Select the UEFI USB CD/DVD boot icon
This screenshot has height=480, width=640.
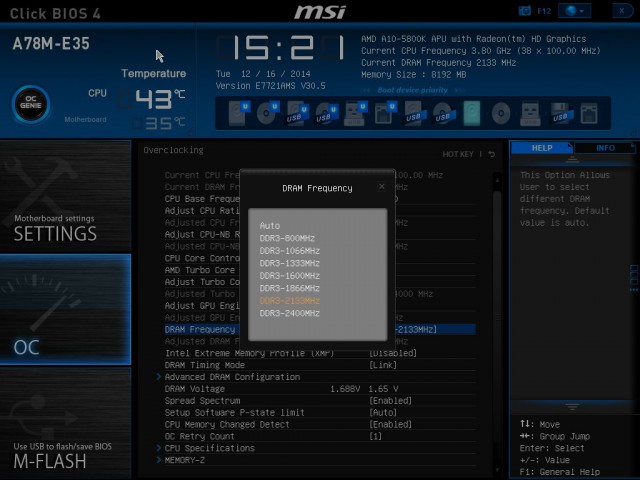327,113
